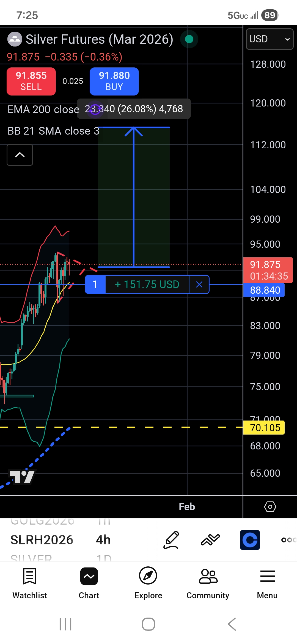
Task: Tap the 128.000 price scale label
Action: [x=268, y=64]
